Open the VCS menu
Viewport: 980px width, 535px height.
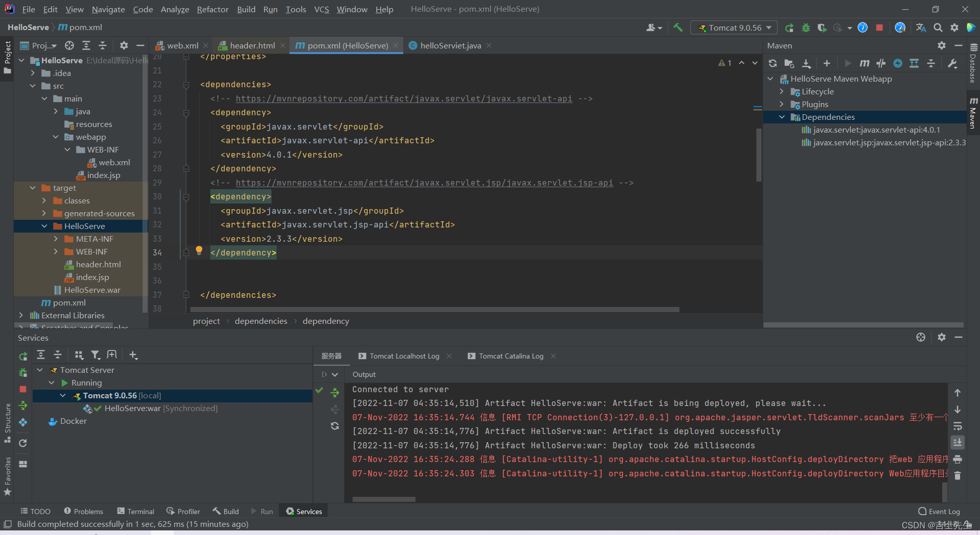coord(322,9)
